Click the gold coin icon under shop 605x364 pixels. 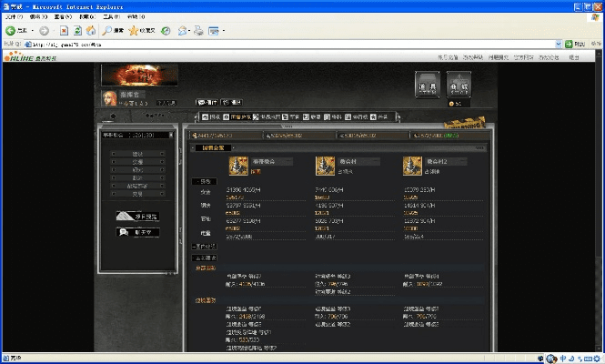[451, 104]
